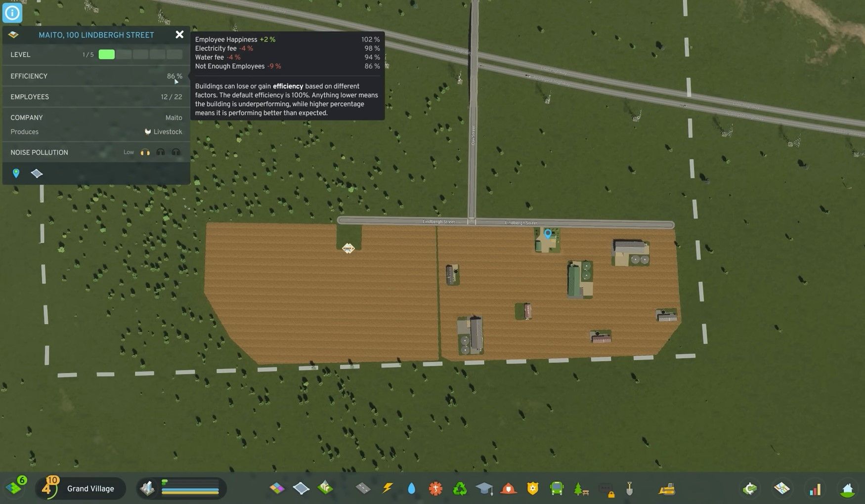Open the Water & Sewage menu
This screenshot has height=504, width=865.
411,489
